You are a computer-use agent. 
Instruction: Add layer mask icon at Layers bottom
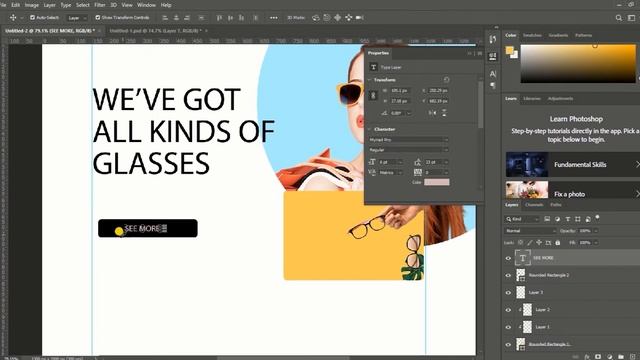click(598, 357)
